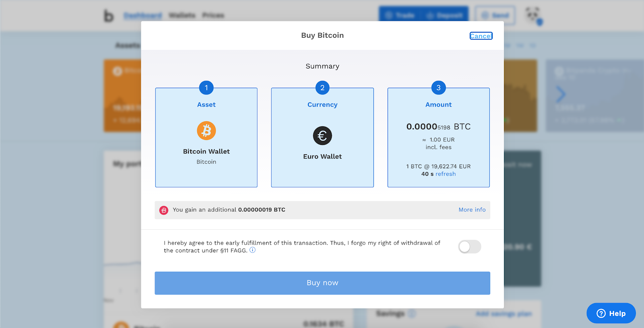Open the Help chat button
This screenshot has width=644, height=328.
(x=611, y=313)
